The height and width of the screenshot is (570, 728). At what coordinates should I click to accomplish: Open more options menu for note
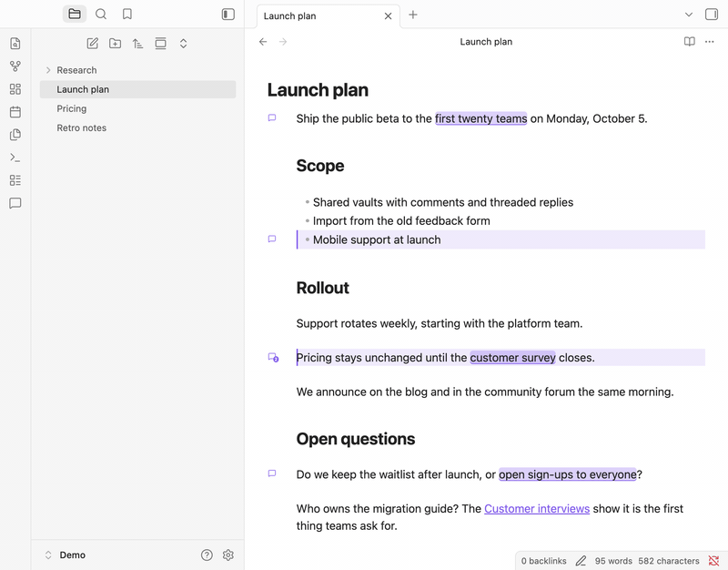coord(710,42)
